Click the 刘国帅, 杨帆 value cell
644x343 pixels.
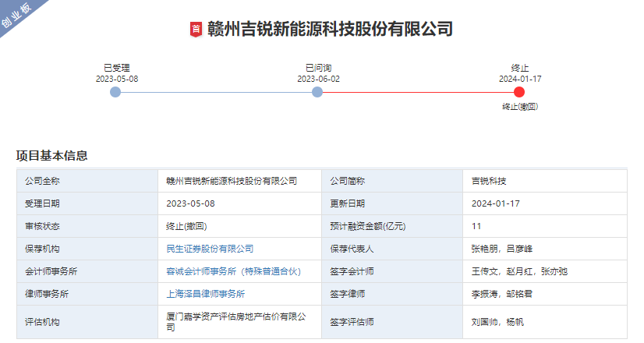545,322
